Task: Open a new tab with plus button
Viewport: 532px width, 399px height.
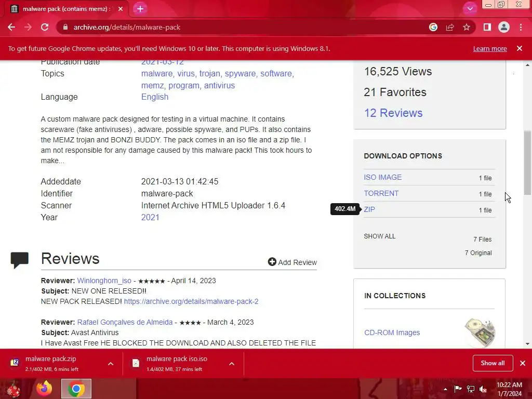Action: tap(140, 9)
